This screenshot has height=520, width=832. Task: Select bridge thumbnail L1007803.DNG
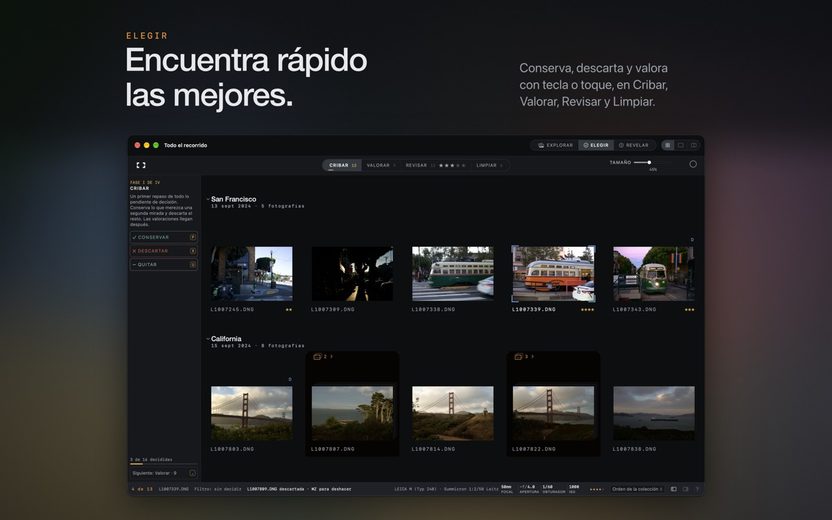252,413
